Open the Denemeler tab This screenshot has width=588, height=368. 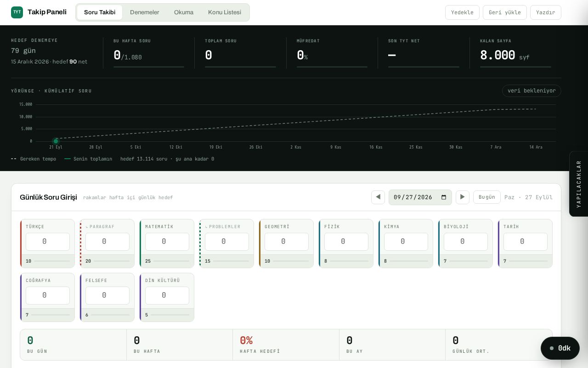(x=145, y=12)
